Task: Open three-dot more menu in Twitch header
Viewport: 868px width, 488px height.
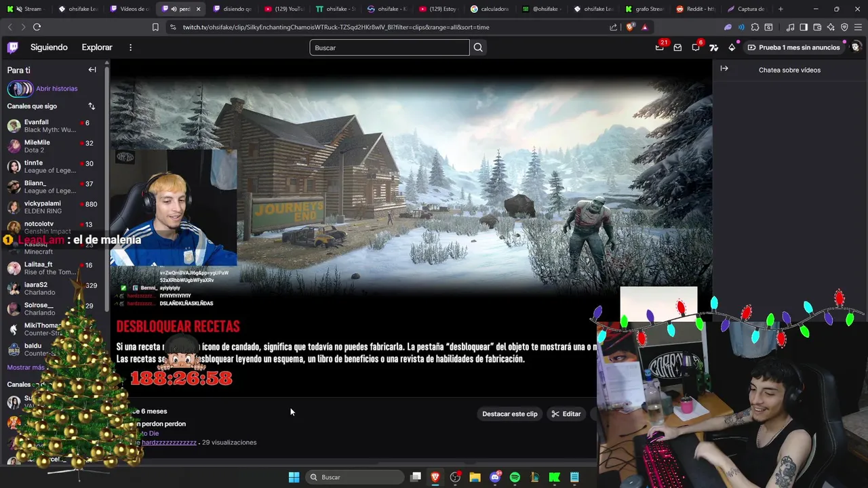Action: click(x=130, y=47)
